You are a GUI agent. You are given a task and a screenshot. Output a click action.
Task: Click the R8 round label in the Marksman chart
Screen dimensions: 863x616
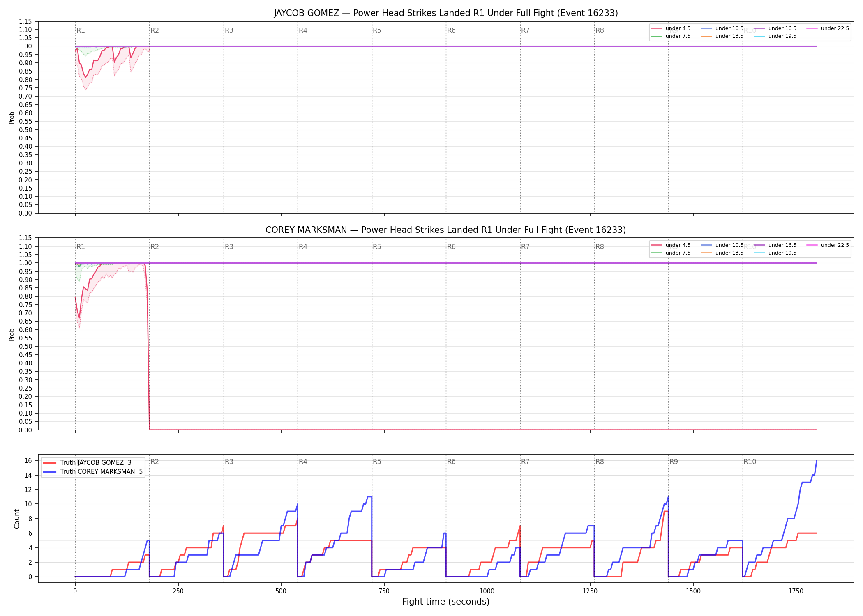click(x=600, y=247)
